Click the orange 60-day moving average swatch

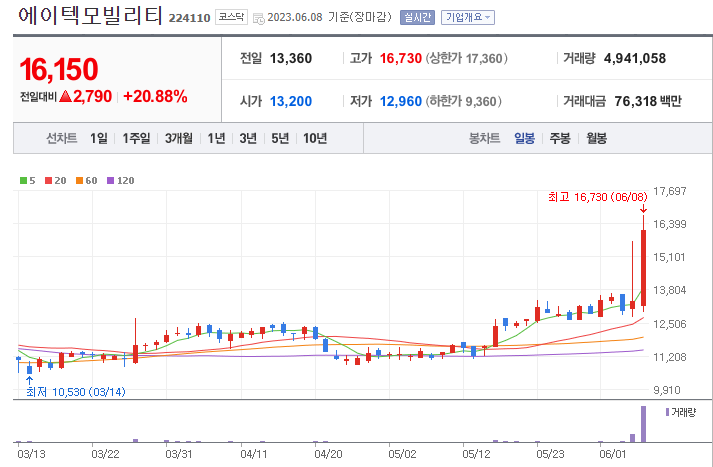(79, 181)
